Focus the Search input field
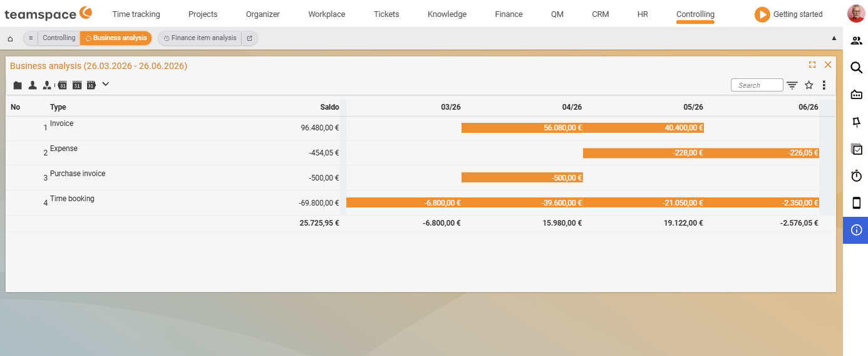 coord(757,85)
